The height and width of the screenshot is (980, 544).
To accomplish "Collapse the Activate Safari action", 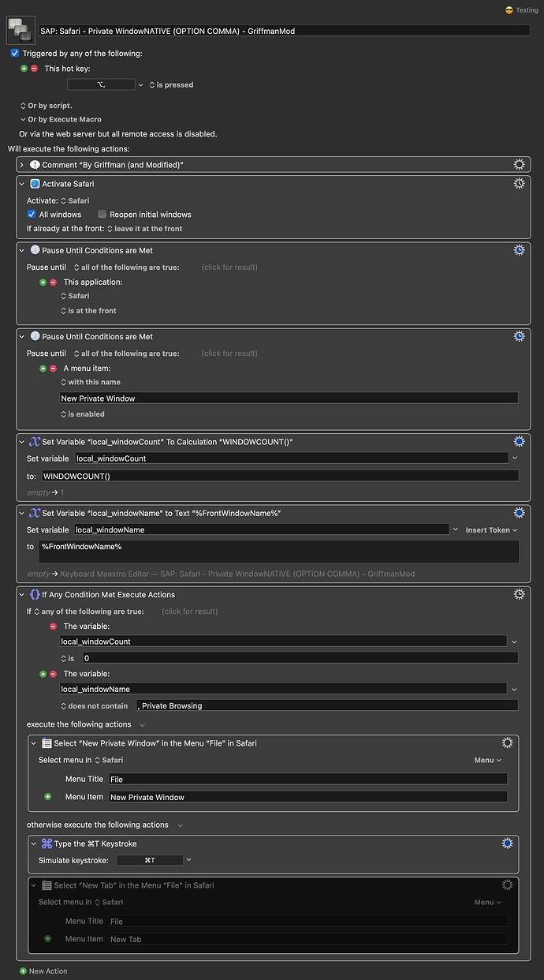I will [22, 184].
